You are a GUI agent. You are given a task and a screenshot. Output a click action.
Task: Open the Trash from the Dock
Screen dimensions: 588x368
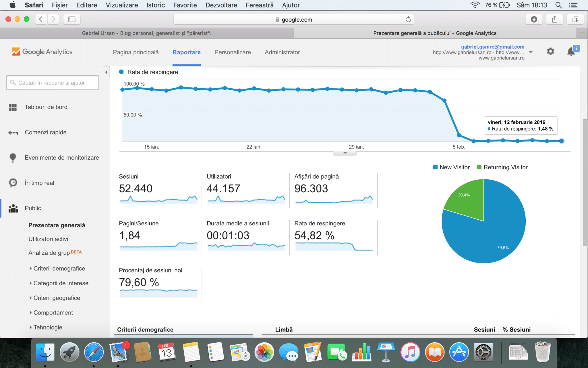pos(543,351)
